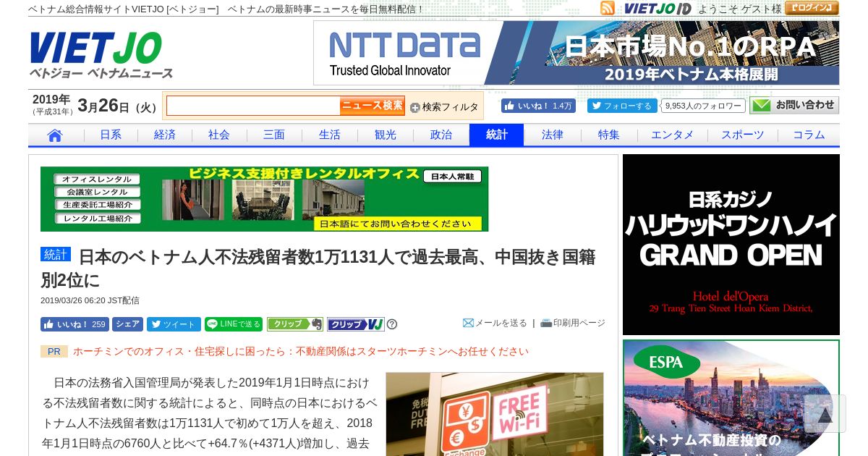The width and height of the screenshot is (868, 456).
Task: Click the orange login button
Action: point(812,8)
